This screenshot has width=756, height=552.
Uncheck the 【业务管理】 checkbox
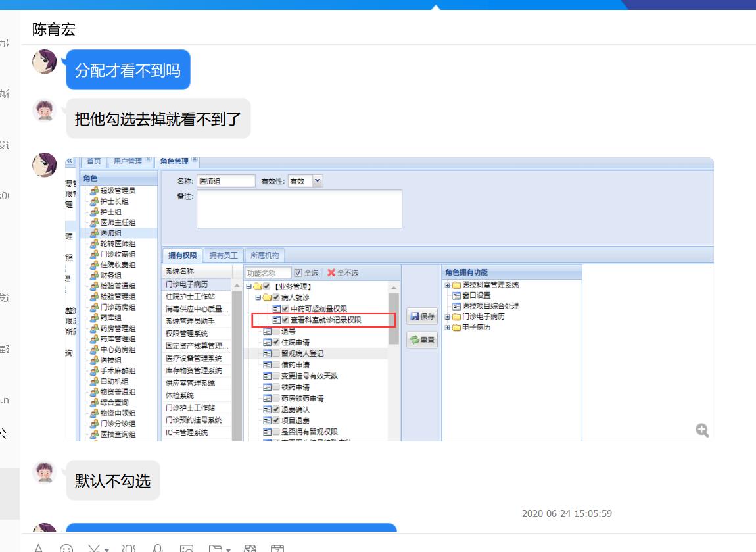pyautogui.click(x=267, y=286)
